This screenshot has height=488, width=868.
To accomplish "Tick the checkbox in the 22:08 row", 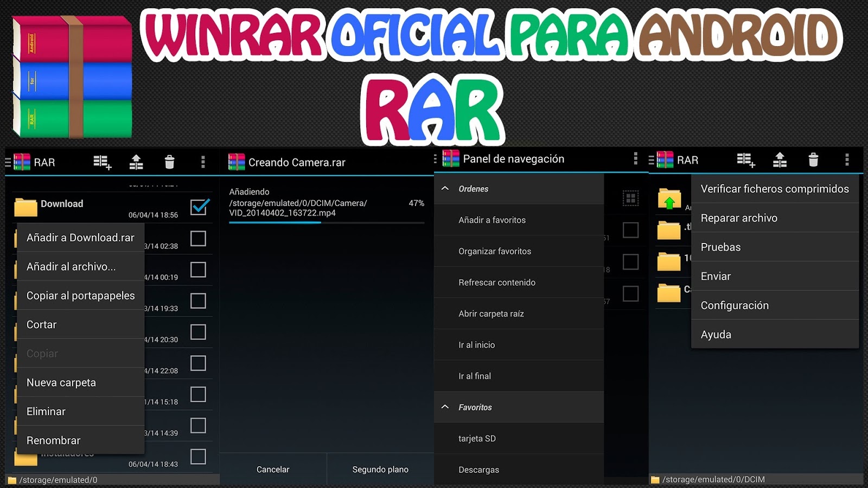I will (198, 363).
